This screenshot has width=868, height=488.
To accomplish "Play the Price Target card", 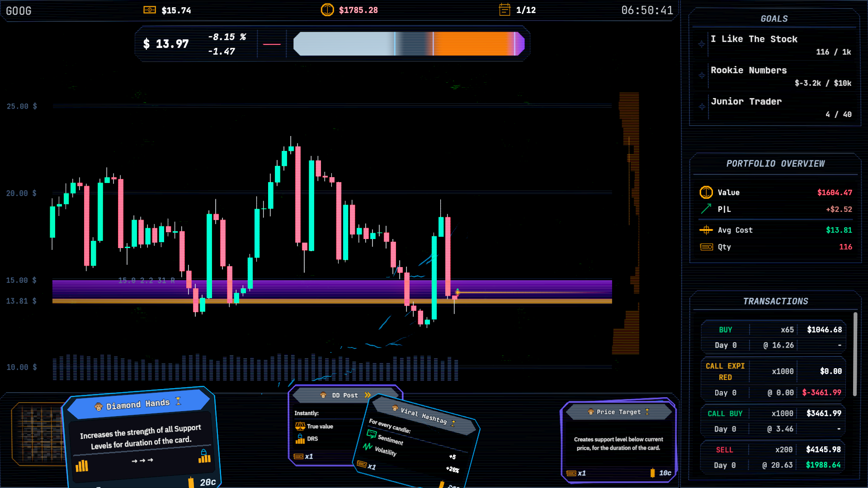I will tap(618, 441).
